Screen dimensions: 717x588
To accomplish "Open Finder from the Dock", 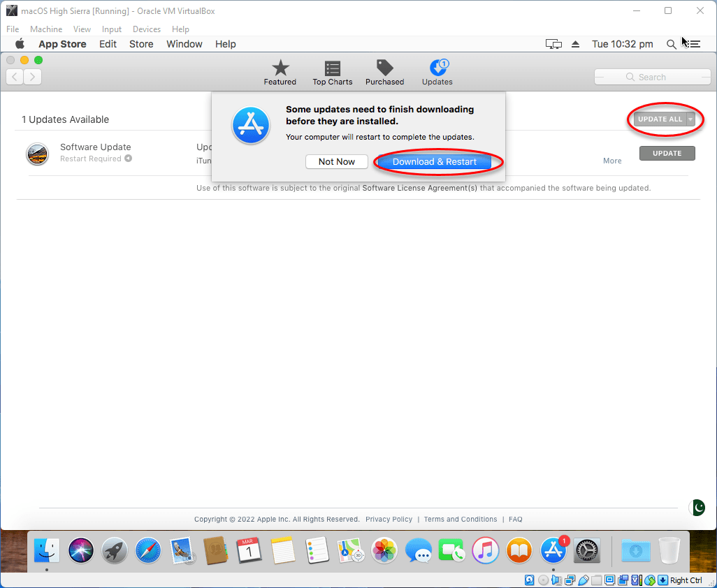I will (x=47, y=550).
